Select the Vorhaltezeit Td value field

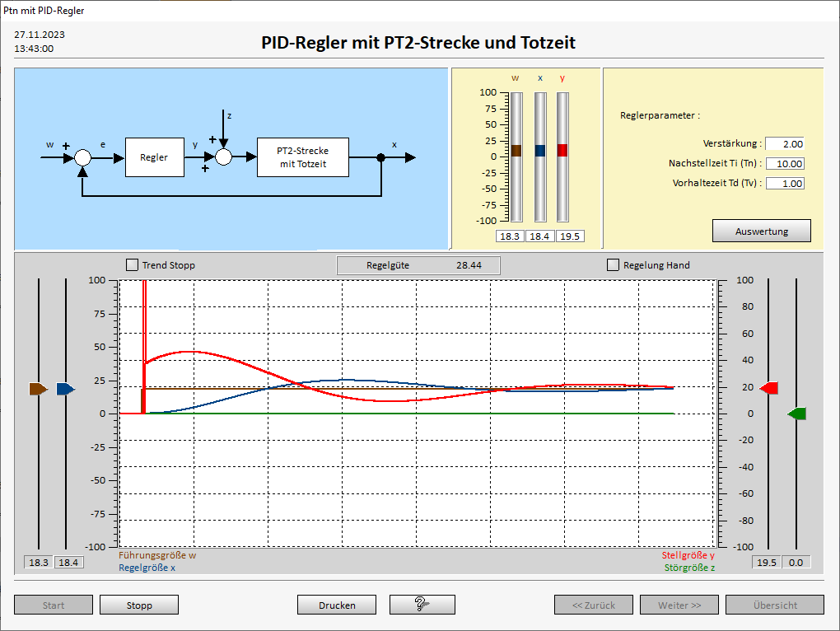784,184
